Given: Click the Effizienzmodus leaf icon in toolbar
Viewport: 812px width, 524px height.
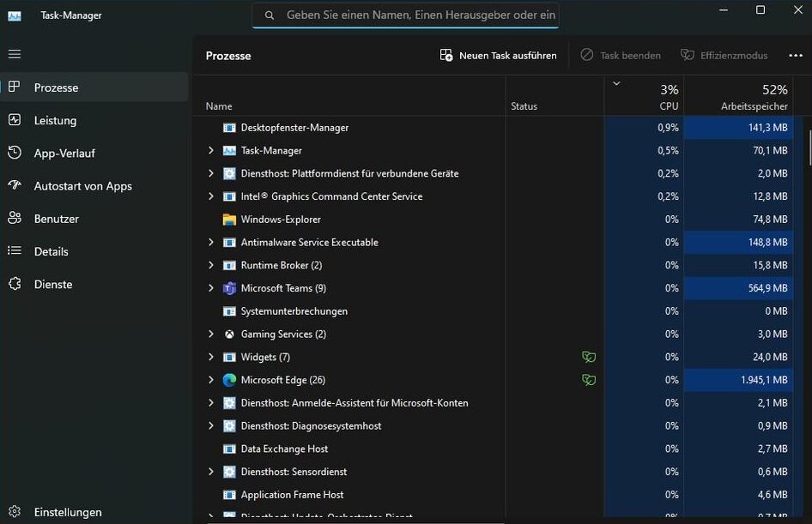Looking at the screenshot, I should 688,55.
